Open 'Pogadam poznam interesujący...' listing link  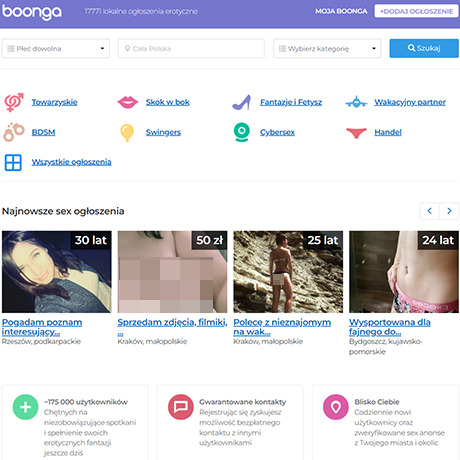(42, 327)
